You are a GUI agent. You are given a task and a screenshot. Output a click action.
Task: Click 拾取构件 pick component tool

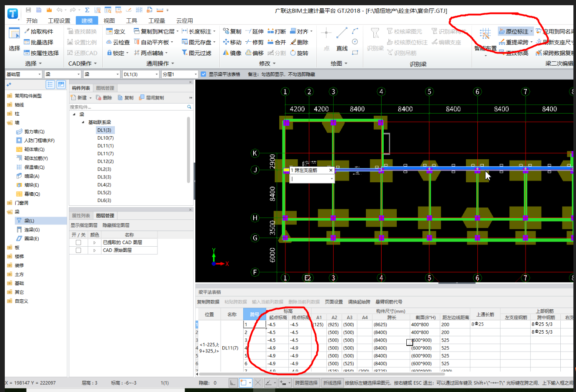(39, 31)
